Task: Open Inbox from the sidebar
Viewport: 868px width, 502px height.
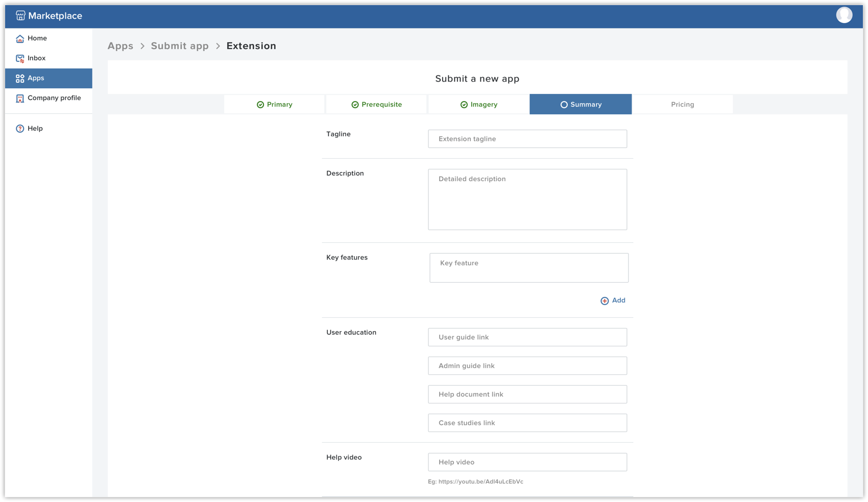Action: click(49, 58)
